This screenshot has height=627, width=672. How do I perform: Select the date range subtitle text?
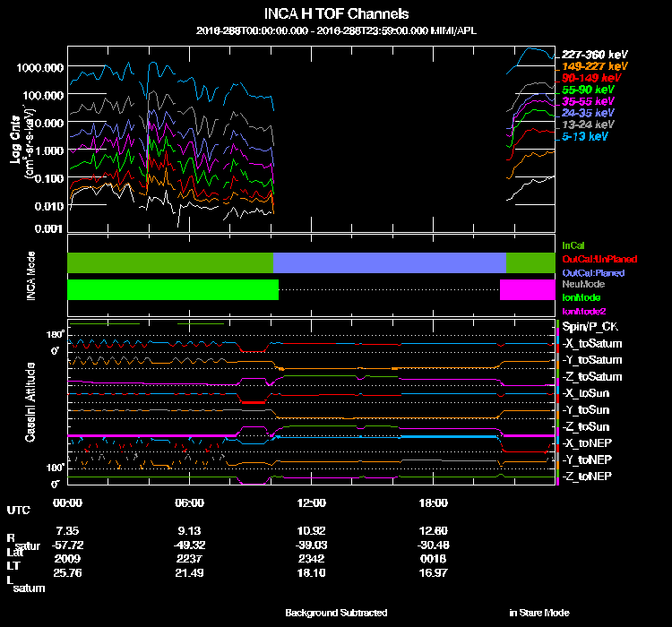click(x=336, y=30)
